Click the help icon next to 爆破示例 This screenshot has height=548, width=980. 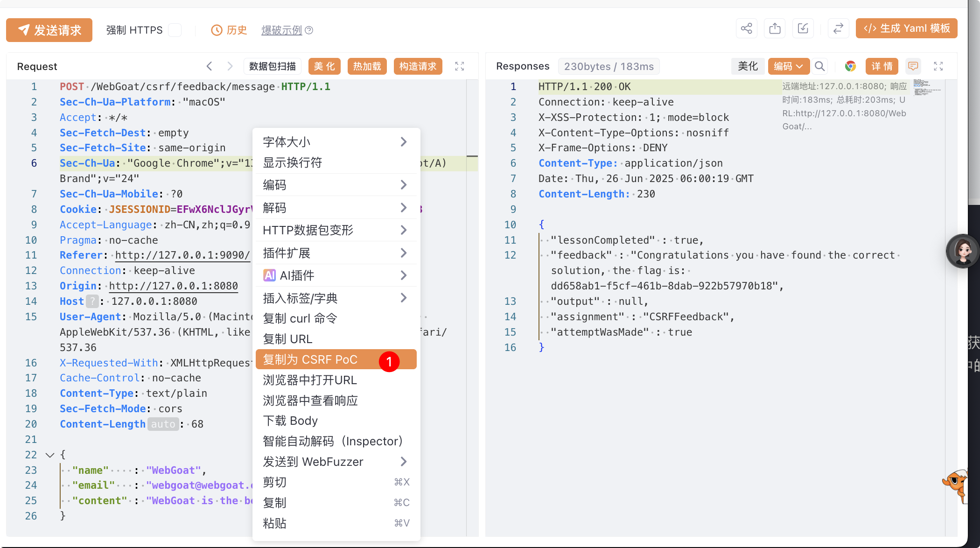(309, 30)
